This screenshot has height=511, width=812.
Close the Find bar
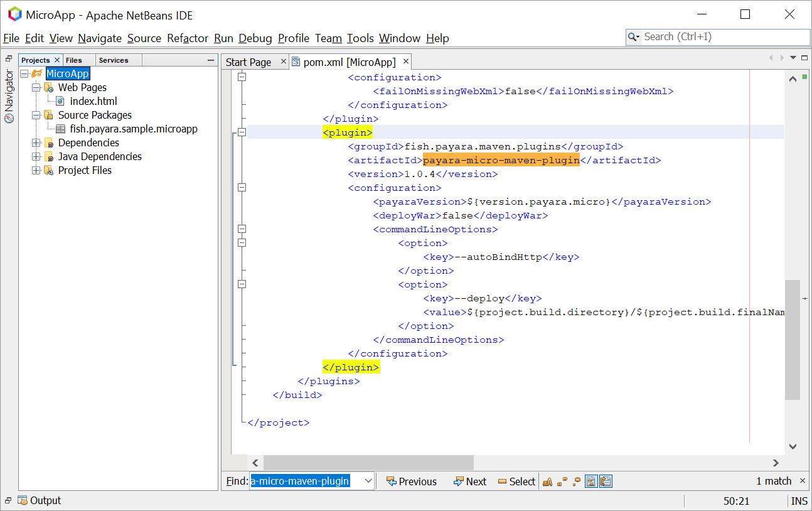click(803, 481)
